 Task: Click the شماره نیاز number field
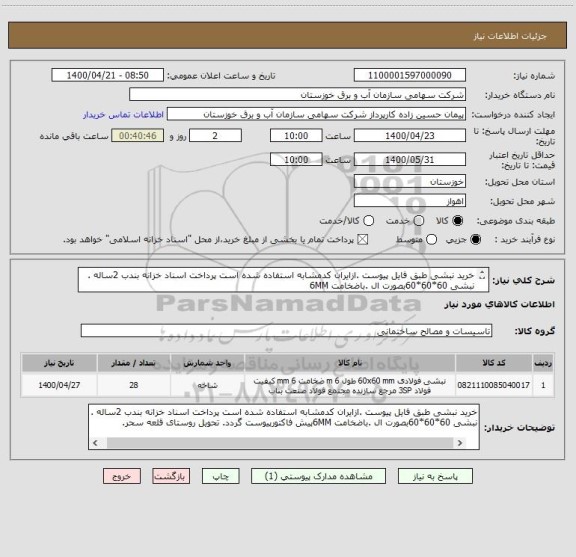tap(410, 75)
